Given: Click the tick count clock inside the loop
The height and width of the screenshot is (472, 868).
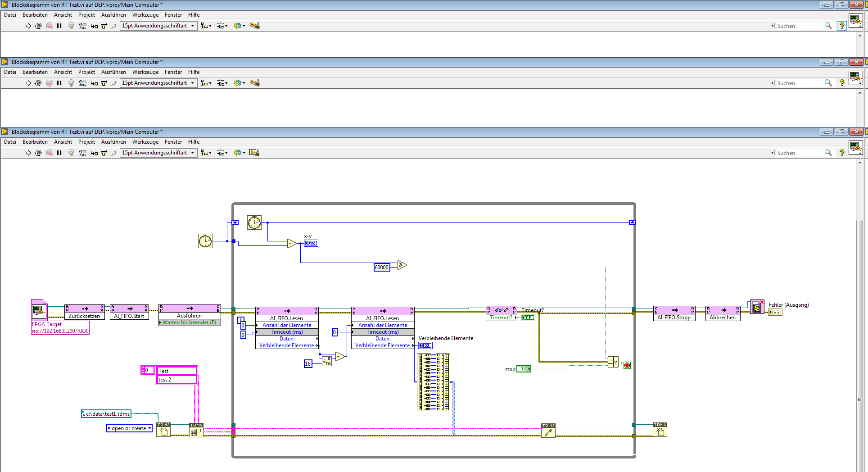Looking at the screenshot, I should (254, 222).
